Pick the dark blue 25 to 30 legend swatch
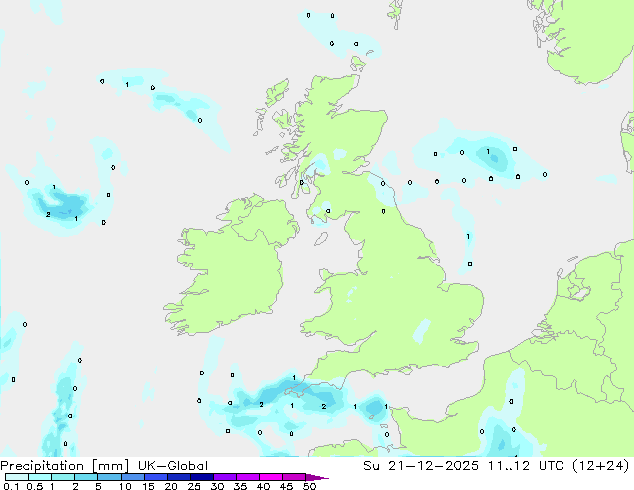The image size is (634, 490). click(x=201, y=477)
